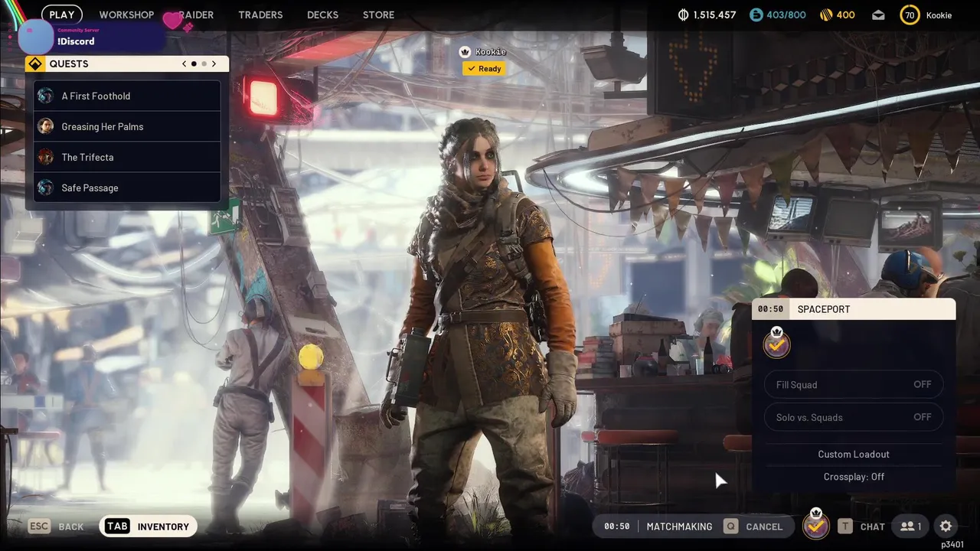This screenshot has width=980, height=551.
Task: Click the gold cred icon beside 400
Action: tap(826, 15)
